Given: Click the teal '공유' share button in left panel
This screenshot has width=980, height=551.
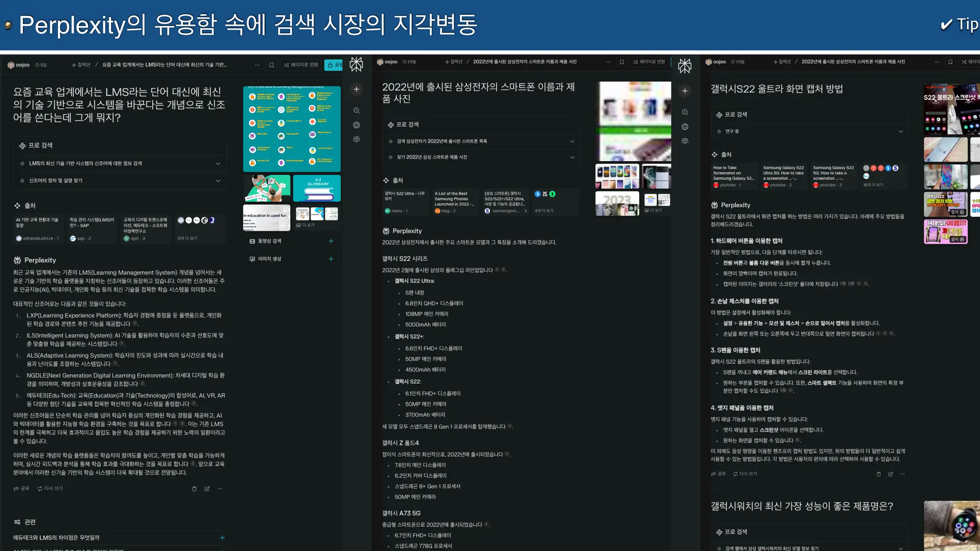Looking at the screenshot, I should [334, 65].
